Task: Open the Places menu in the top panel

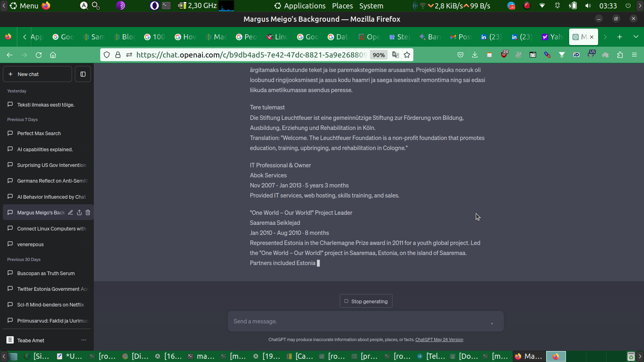Action: (x=343, y=6)
